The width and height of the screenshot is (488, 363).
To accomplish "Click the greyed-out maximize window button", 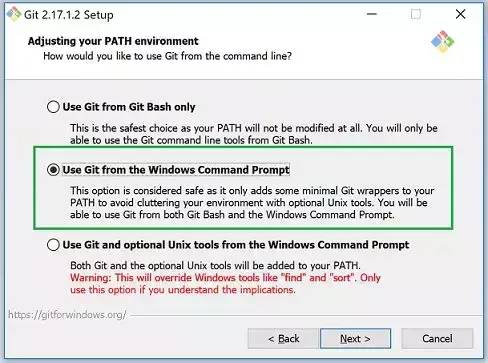I will tap(416, 14).
